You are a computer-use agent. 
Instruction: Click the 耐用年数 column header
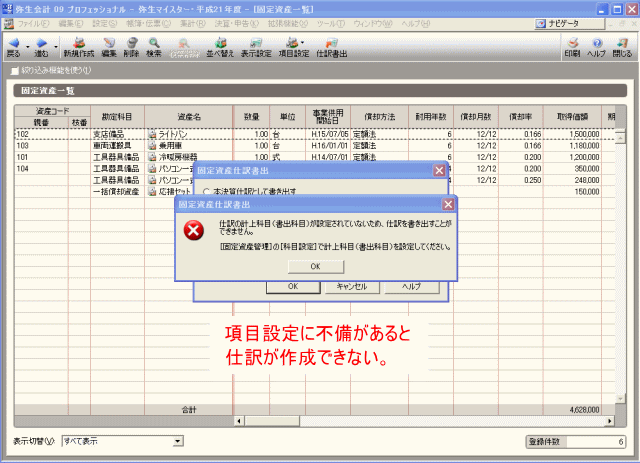pos(431,117)
